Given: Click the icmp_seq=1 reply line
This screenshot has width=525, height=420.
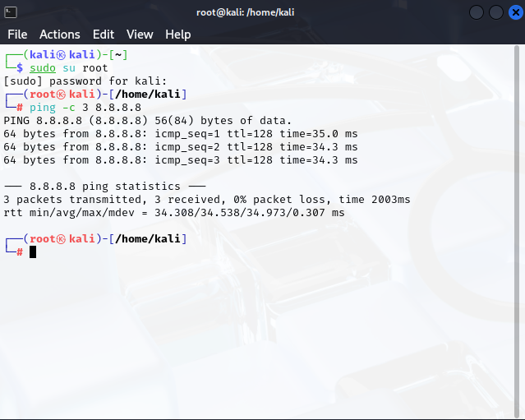Looking at the screenshot, I should [x=181, y=134].
